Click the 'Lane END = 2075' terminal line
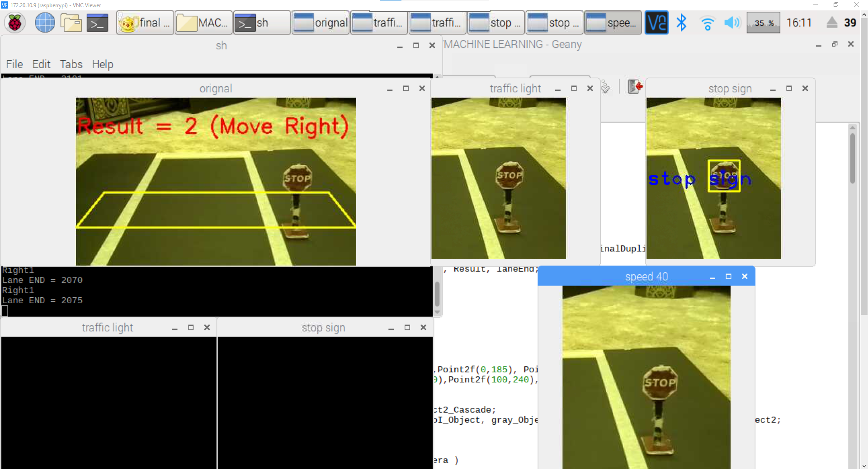The image size is (868, 469). coord(42,300)
